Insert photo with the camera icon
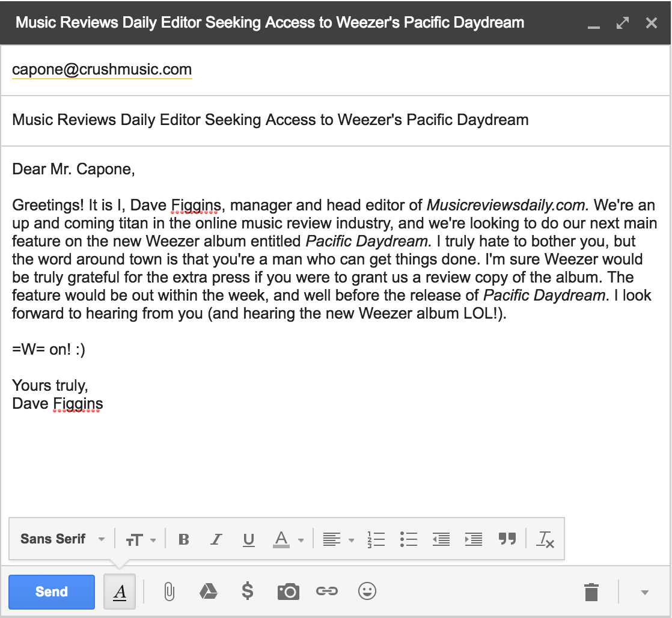This screenshot has width=672, height=618. click(x=289, y=592)
